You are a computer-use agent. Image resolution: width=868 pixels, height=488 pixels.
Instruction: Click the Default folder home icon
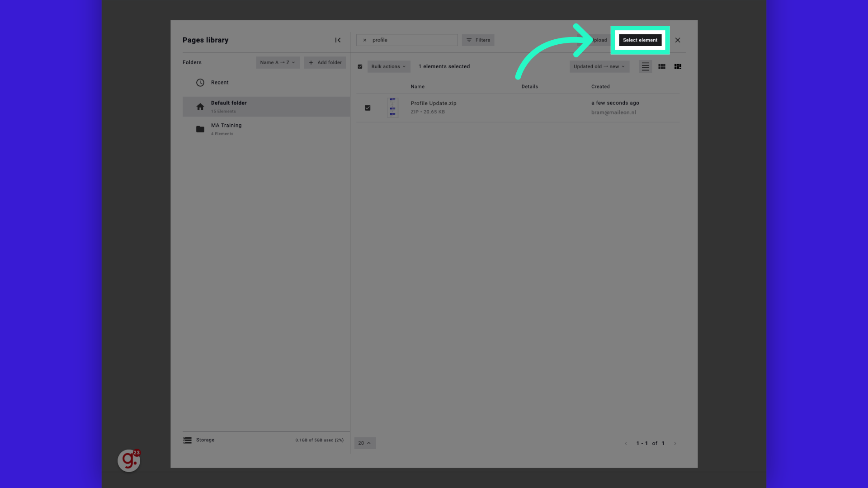(x=200, y=107)
